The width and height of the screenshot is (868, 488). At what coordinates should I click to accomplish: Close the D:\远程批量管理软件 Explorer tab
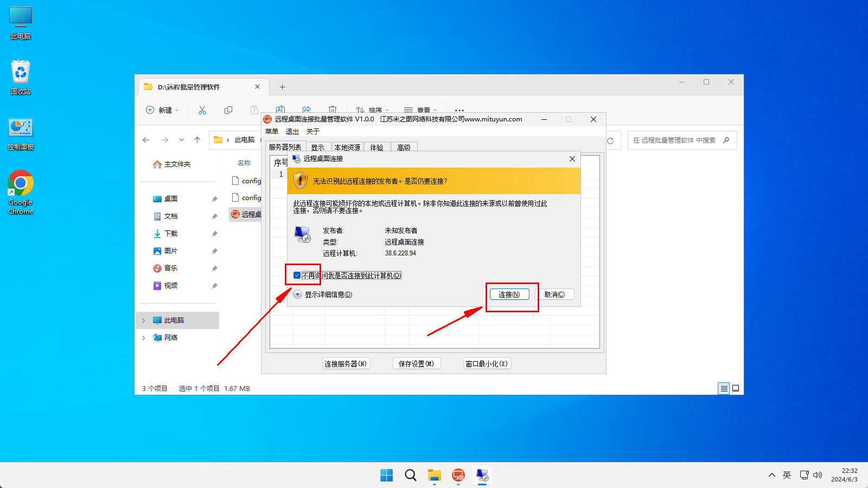coord(258,87)
